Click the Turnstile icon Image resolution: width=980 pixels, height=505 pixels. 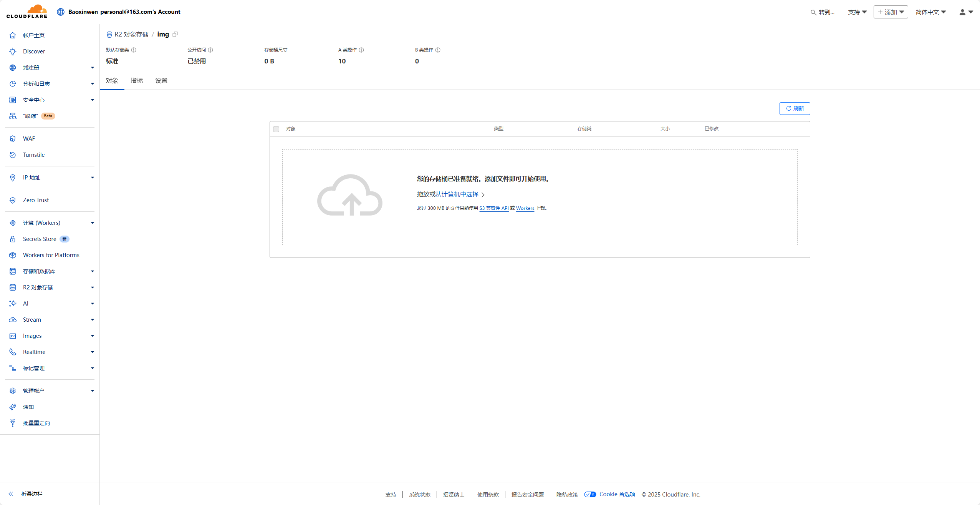point(13,155)
